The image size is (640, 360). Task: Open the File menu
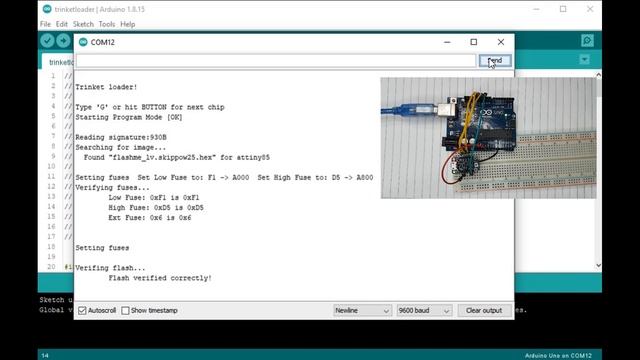click(45, 24)
